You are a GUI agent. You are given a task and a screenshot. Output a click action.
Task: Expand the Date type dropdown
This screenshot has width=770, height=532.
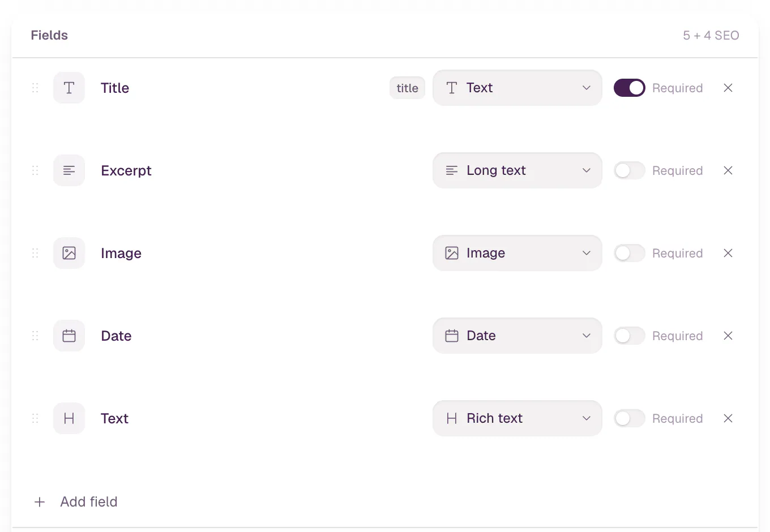pyautogui.click(x=517, y=336)
